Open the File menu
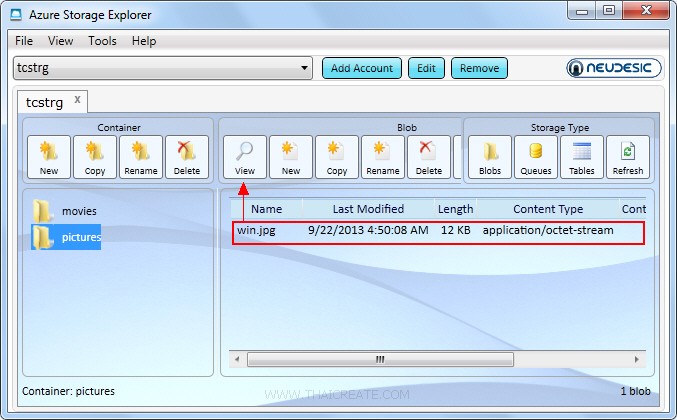This screenshot has height=420, width=677. 24,41
